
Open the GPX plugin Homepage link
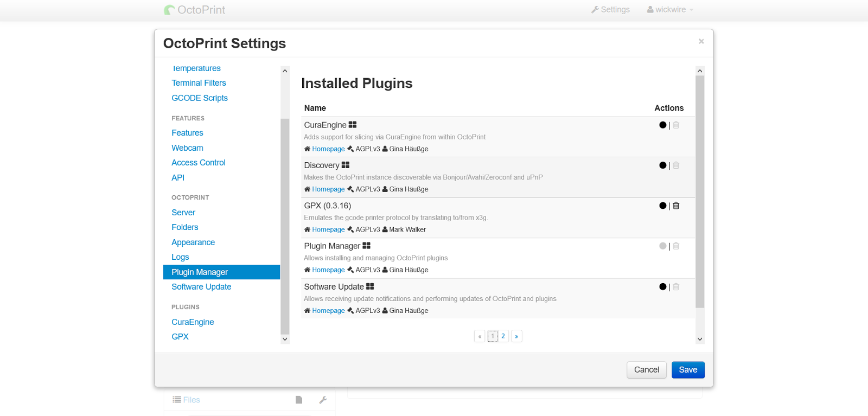click(328, 229)
